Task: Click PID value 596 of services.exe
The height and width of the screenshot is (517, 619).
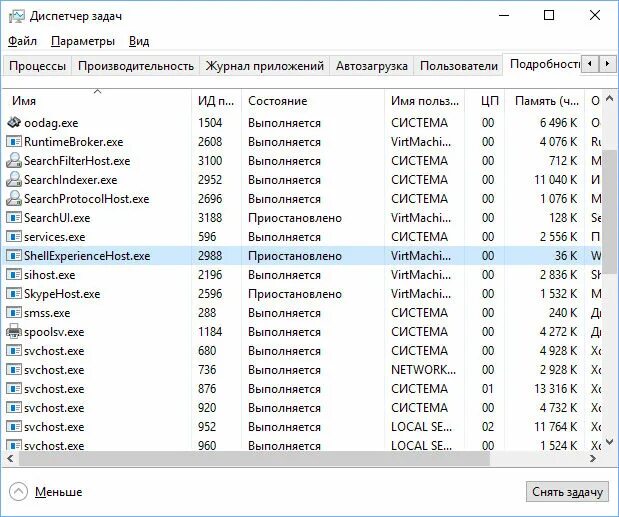Action: click(207, 237)
